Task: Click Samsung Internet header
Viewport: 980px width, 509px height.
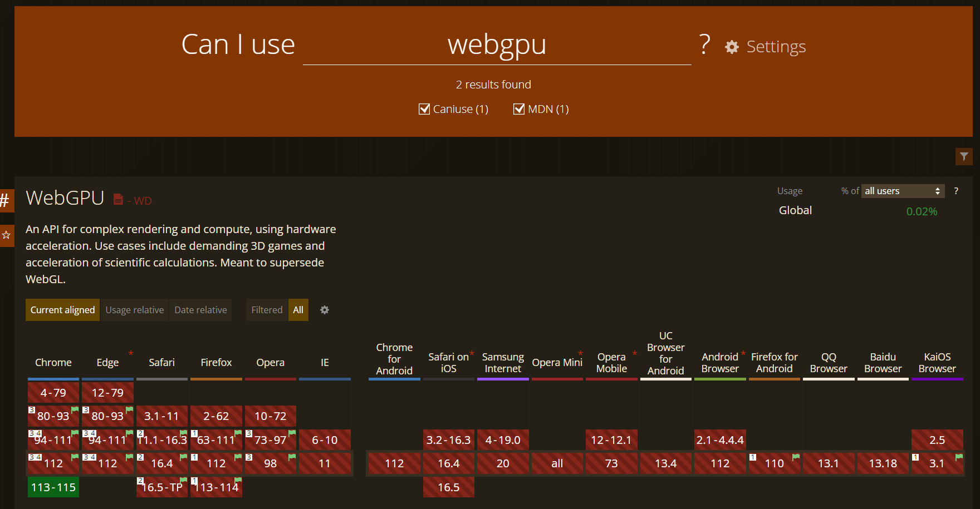Action: tap(503, 363)
